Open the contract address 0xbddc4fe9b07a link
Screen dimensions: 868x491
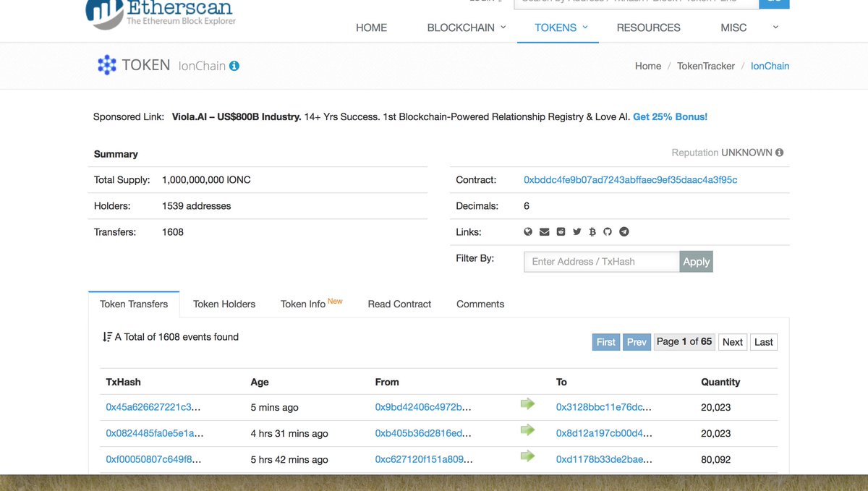click(x=631, y=179)
